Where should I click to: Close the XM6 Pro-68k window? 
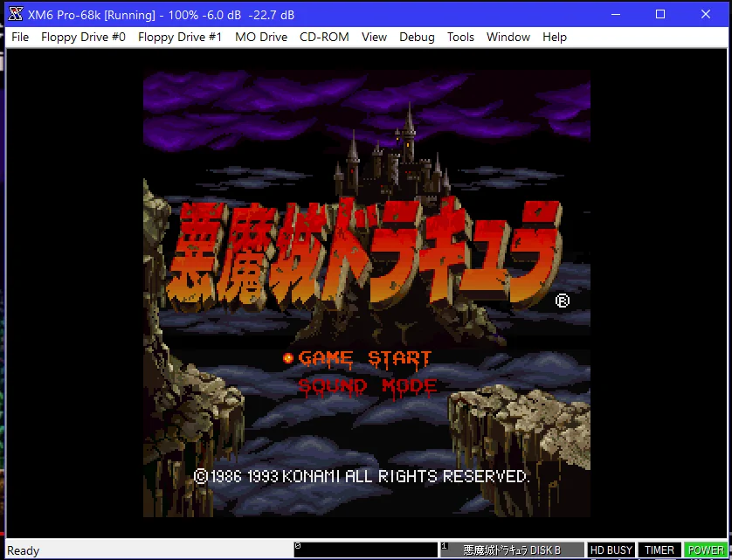point(706,14)
